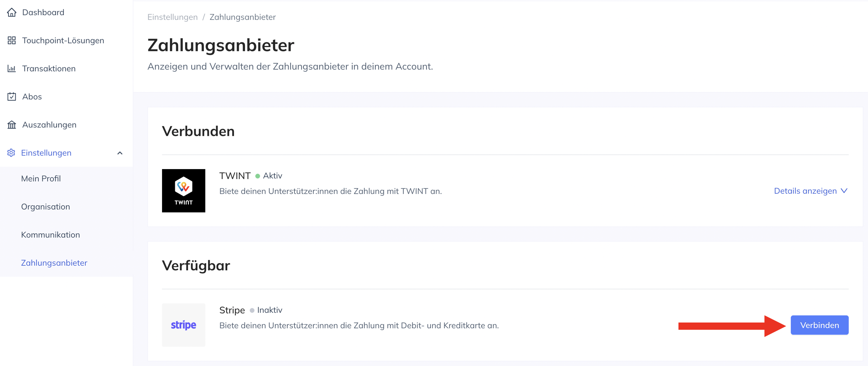Collapse the Einstellungen sidebar section

pos(120,153)
